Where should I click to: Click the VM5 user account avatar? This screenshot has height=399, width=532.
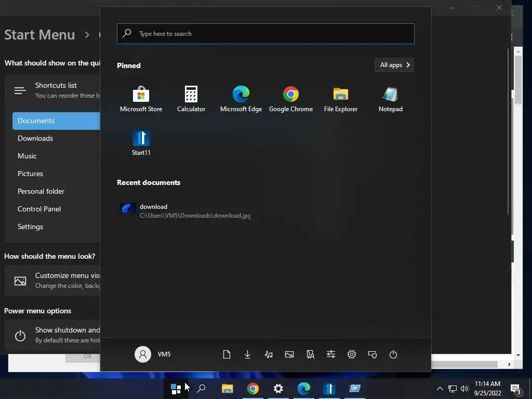(143, 354)
